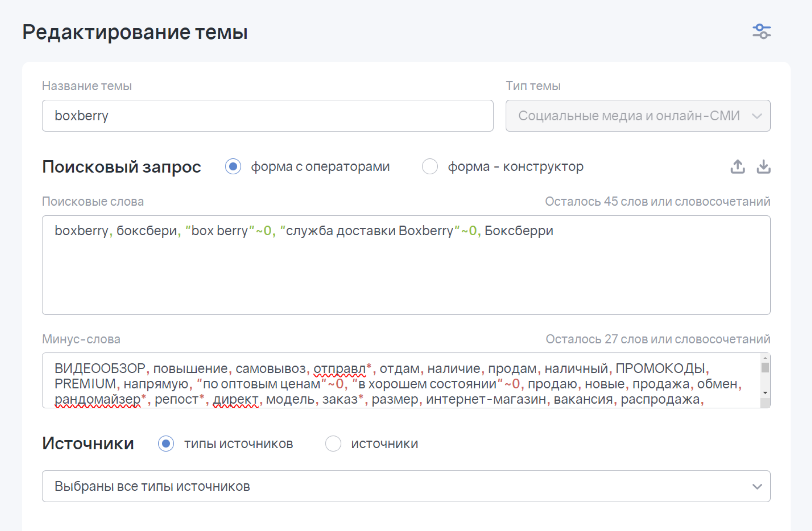Select the "форма с операторами" radio button

233,167
